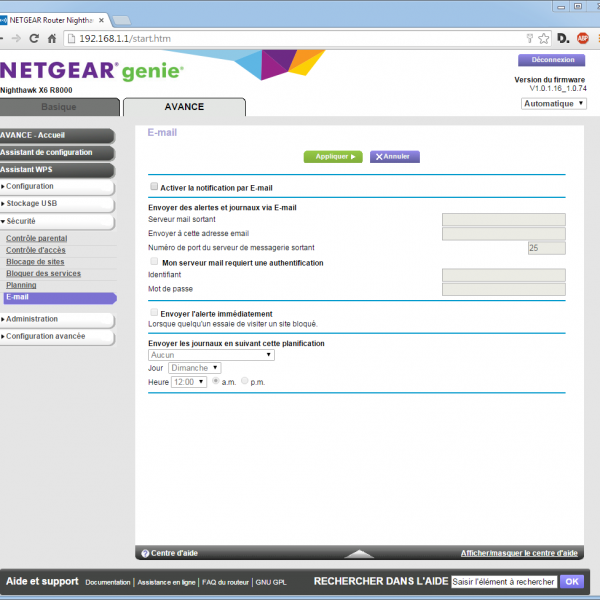
Task: Switch to the Basique tab
Action: tap(58, 107)
